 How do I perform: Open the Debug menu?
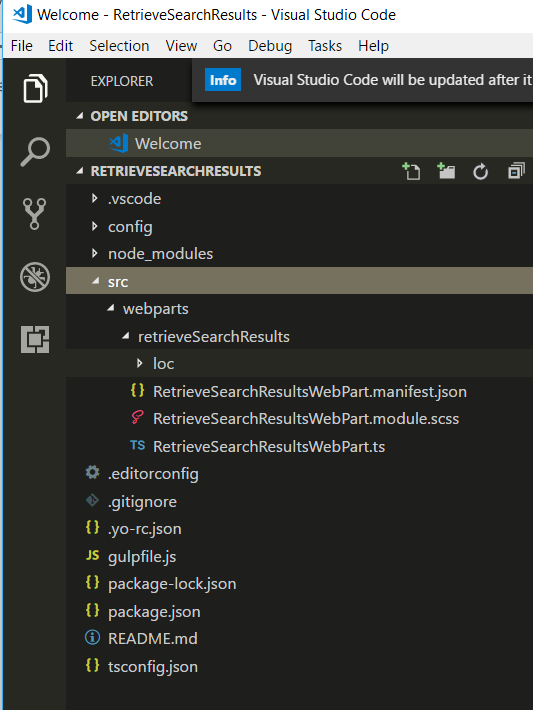[270, 46]
